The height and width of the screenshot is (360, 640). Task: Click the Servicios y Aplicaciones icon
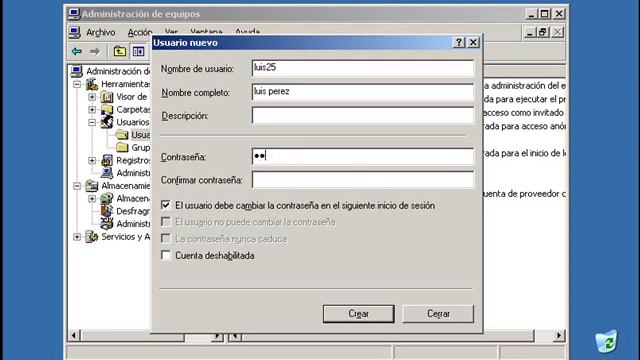point(92,237)
